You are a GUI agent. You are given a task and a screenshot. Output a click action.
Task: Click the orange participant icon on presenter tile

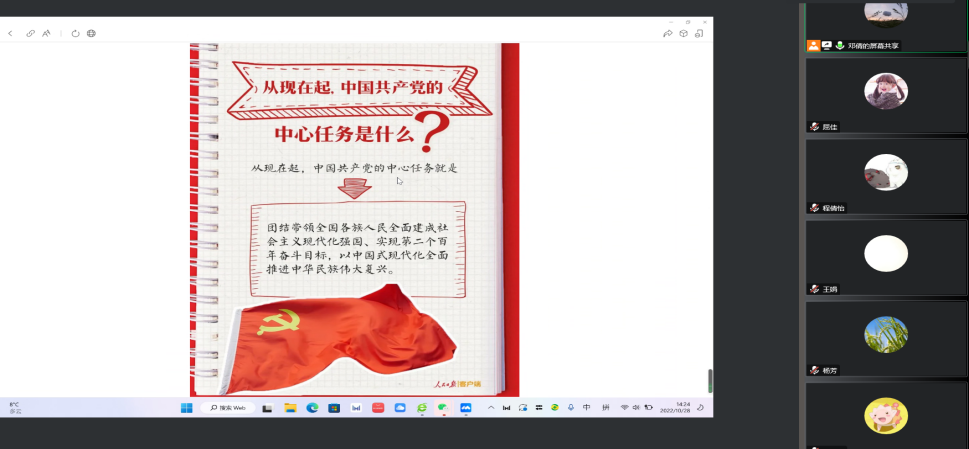(x=813, y=46)
